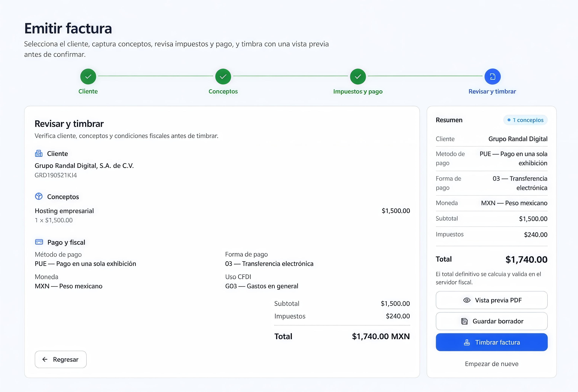Click the card icon beside Pago y fiscal
This screenshot has width=578, height=392.
(x=39, y=242)
